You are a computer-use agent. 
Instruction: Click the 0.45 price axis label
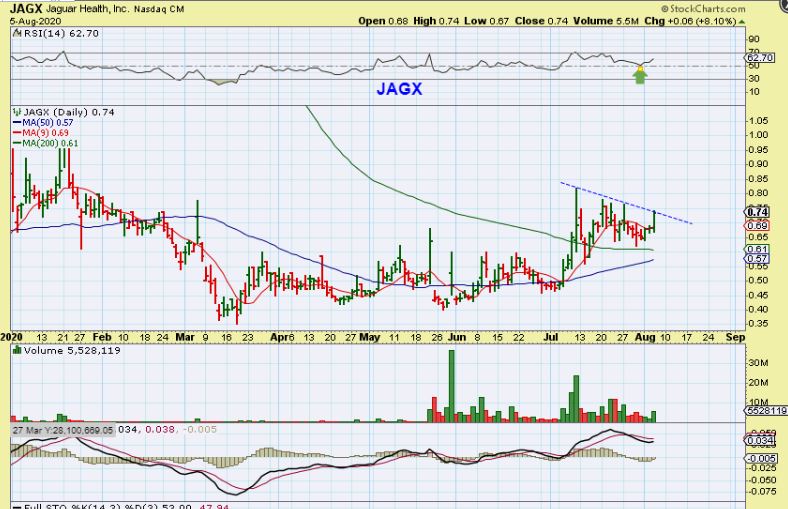pos(758,295)
